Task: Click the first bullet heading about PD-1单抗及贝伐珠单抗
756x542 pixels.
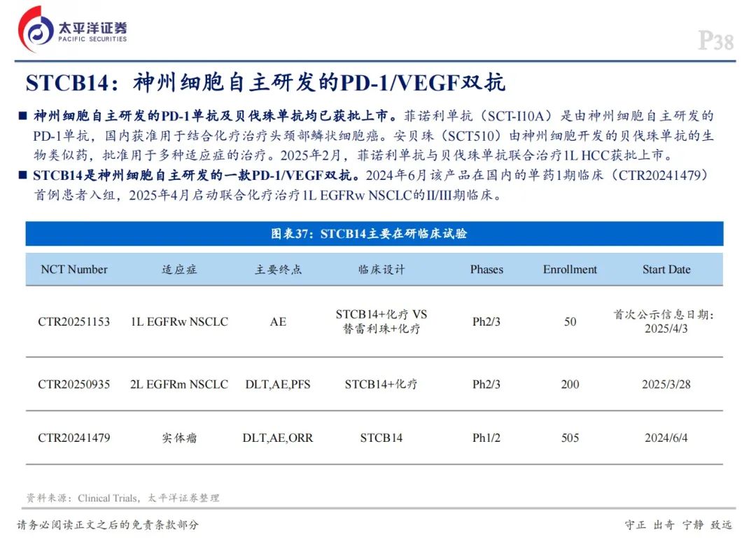Action: pyautogui.click(x=216, y=116)
